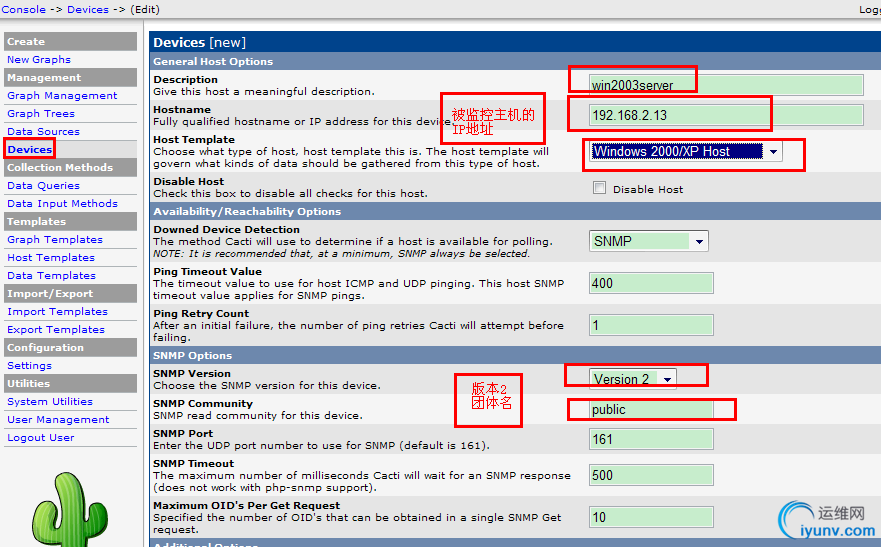Open Data Sources in sidebar
Image resolution: width=881 pixels, height=547 pixels.
(x=43, y=131)
